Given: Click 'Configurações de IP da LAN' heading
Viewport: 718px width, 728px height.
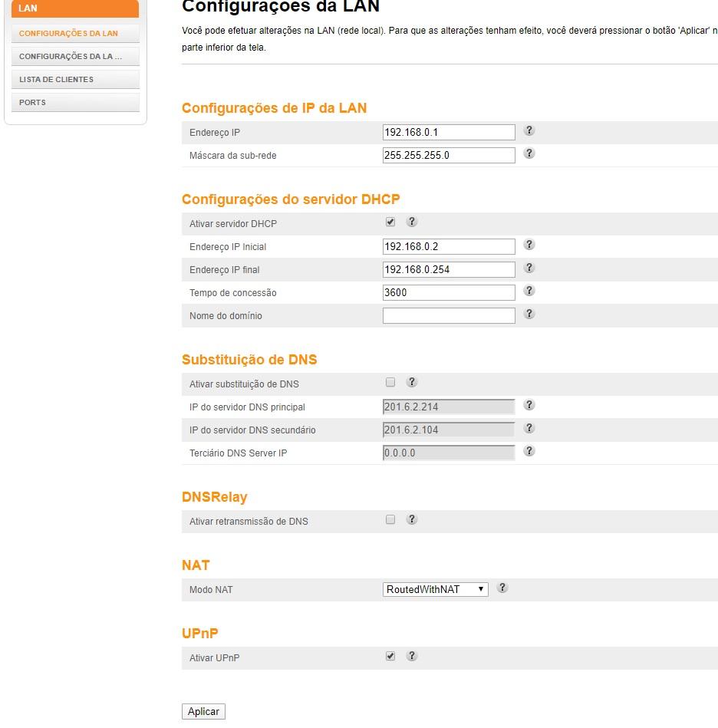Looking at the screenshot, I should (275, 107).
